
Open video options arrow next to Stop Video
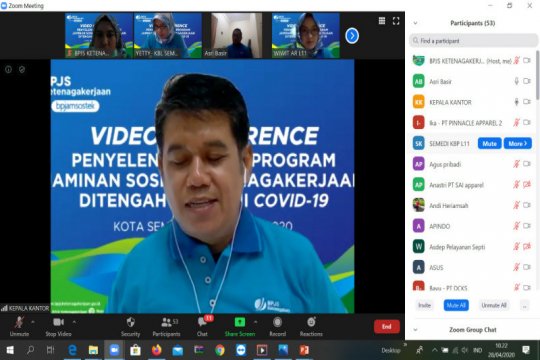pyautogui.click(x=74, y=322)
